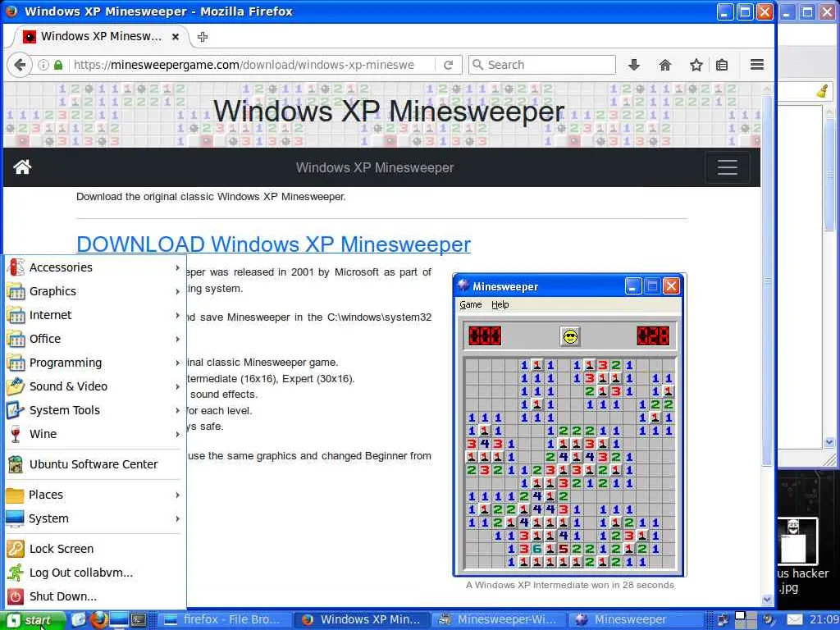Click the Ubuntu Software Center icon
This screenshot has width=840, height=630.
(x=16, y=464)
